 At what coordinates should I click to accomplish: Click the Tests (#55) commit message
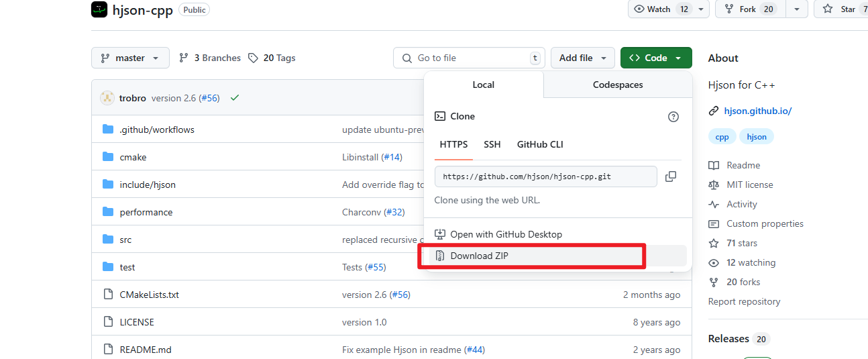[364, 267]
